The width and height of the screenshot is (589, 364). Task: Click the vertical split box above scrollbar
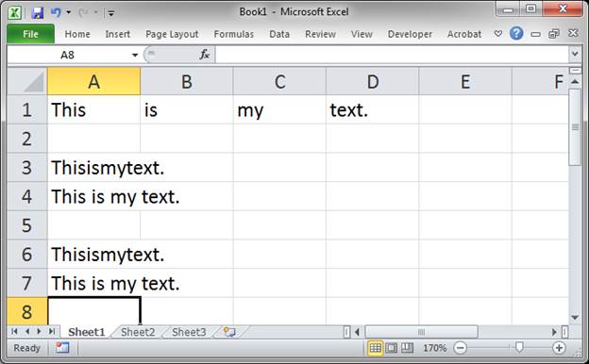pos(575,70)
